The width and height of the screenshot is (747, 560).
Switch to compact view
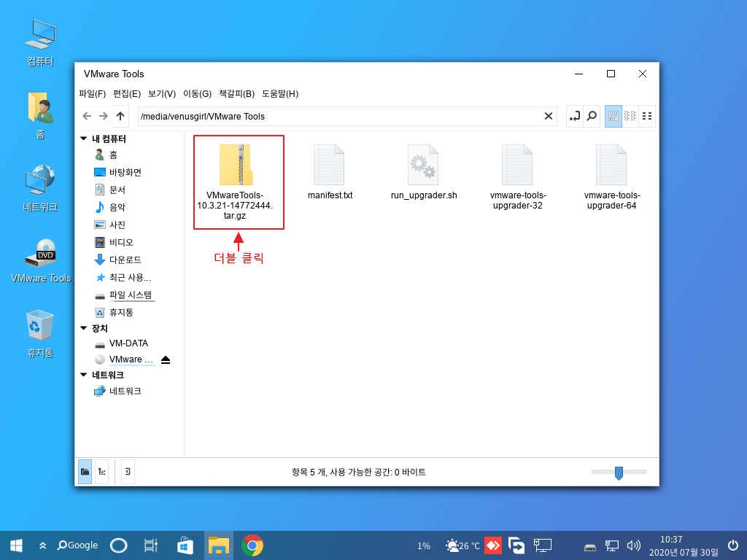point(630,116)
